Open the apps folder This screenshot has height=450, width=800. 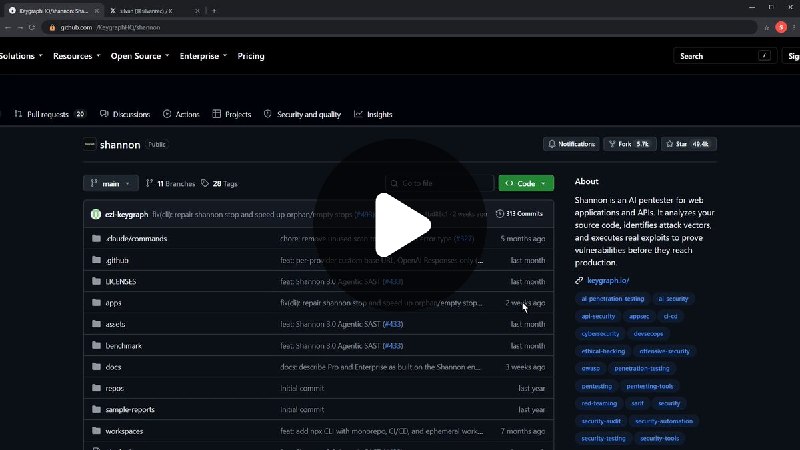pos(113,303)
